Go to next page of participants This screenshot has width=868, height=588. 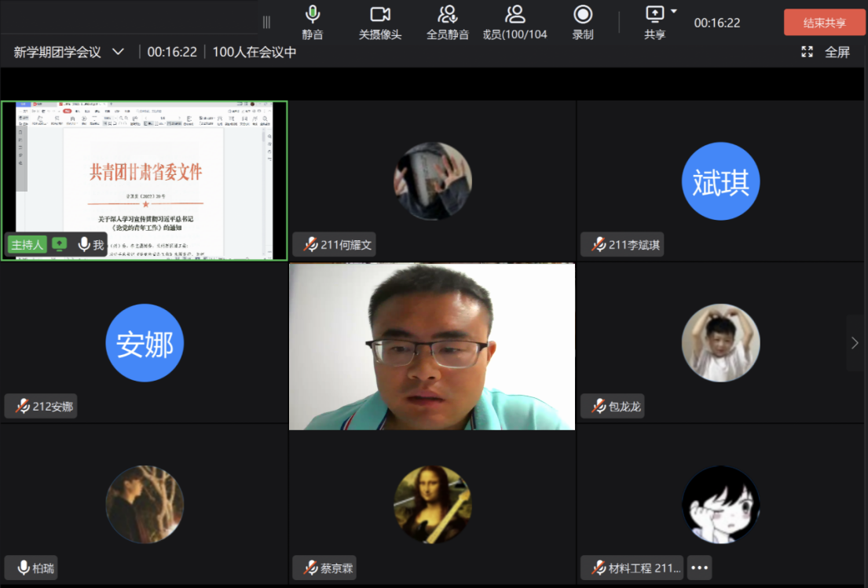(x=855, y=343)
